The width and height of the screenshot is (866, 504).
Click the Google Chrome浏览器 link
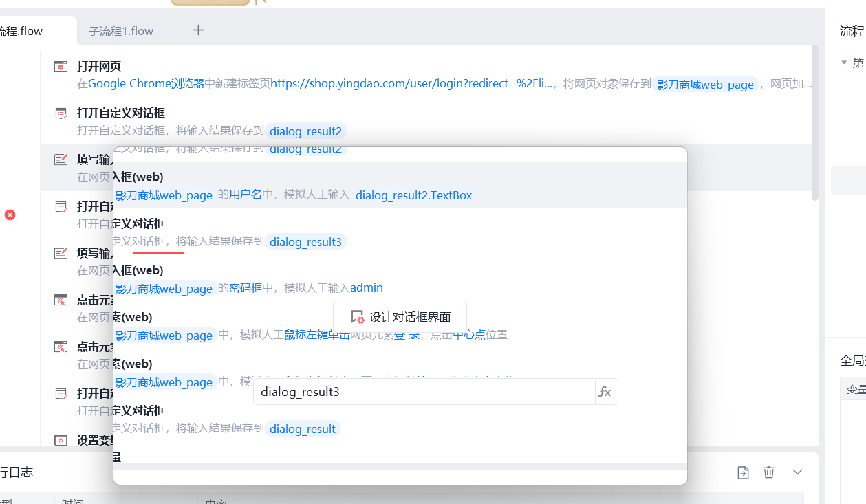click(x=147, y=84)
